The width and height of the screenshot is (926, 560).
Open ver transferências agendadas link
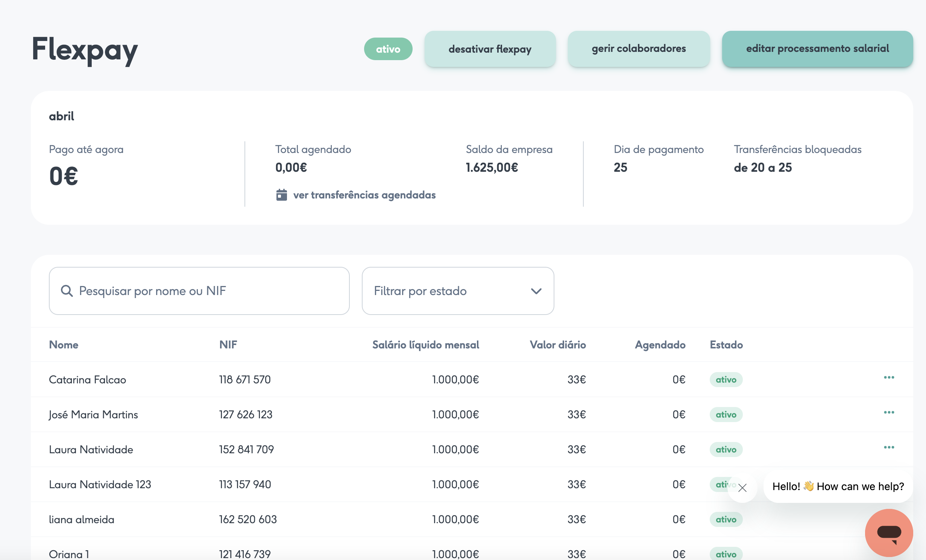(x=364, y=195)
